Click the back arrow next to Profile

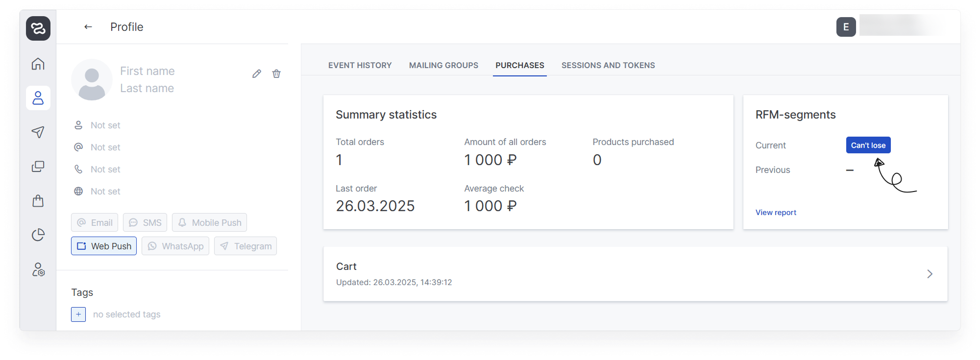point(88,27)
